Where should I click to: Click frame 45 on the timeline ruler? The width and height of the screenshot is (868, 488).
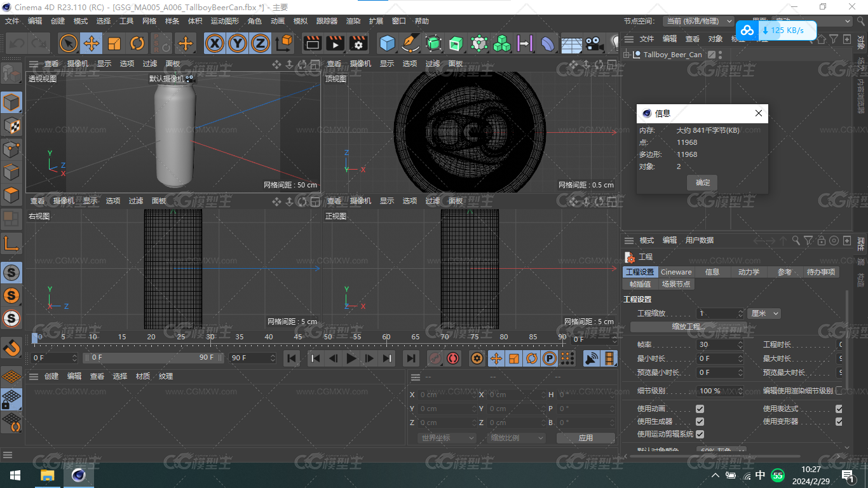[x=298, y=337]
